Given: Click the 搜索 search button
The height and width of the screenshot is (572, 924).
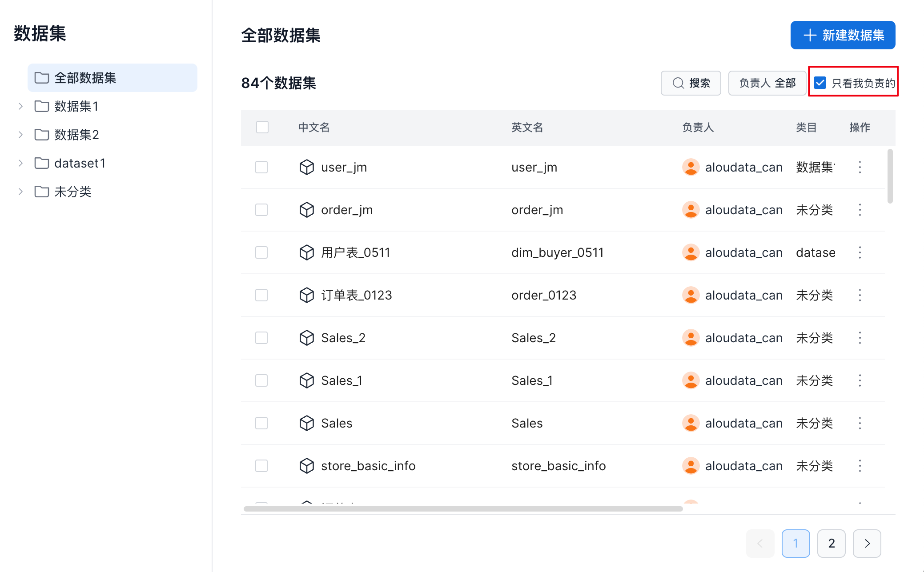Looking at the screenshot, I should tap(691, 83).
